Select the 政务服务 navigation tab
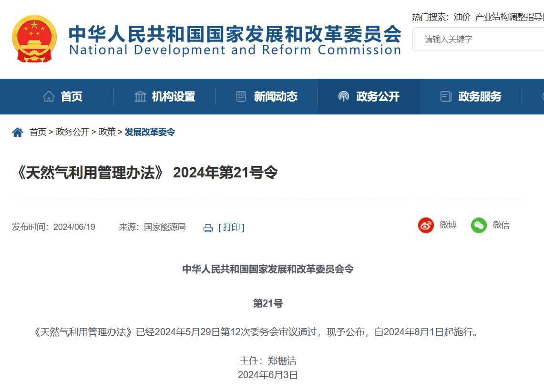Screen dimensions: 544x392 pyautogui.click(x=480, y=96)
